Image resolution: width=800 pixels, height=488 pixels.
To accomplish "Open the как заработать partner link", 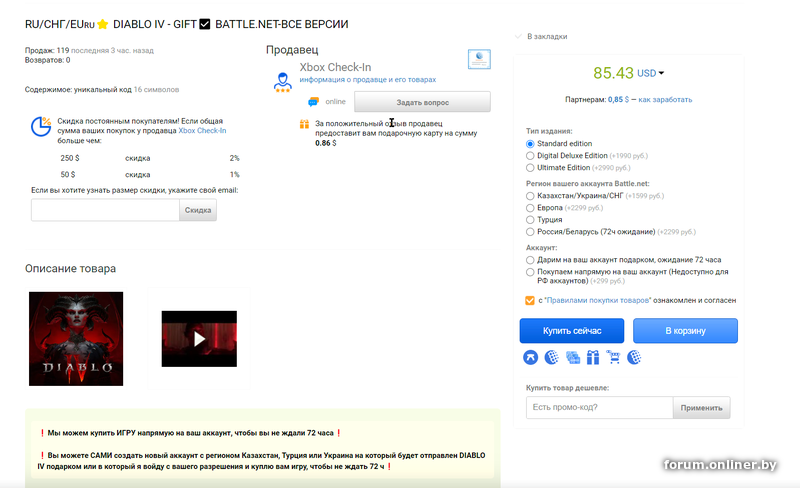I will (x=665, y=100).
